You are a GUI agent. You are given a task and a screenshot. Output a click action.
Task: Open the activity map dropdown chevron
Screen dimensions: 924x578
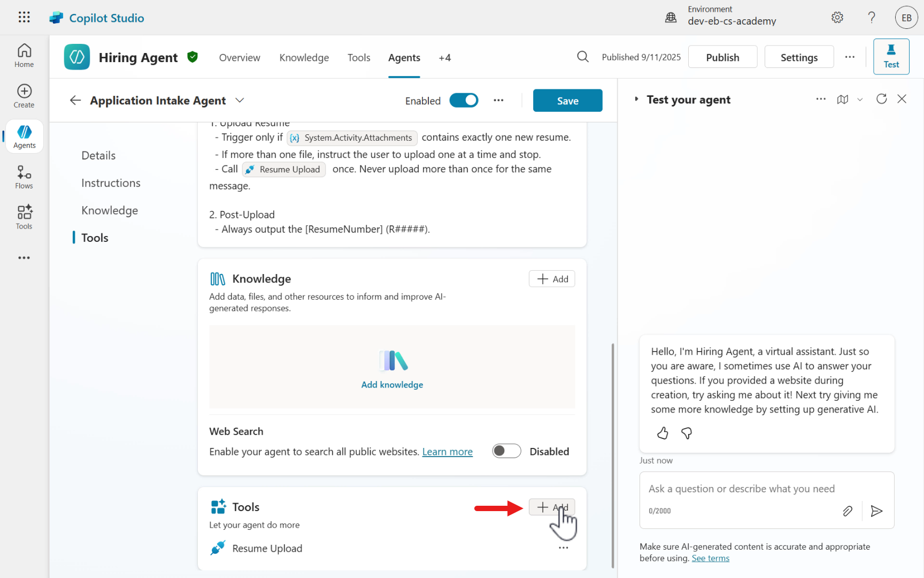tap(860, 100)
